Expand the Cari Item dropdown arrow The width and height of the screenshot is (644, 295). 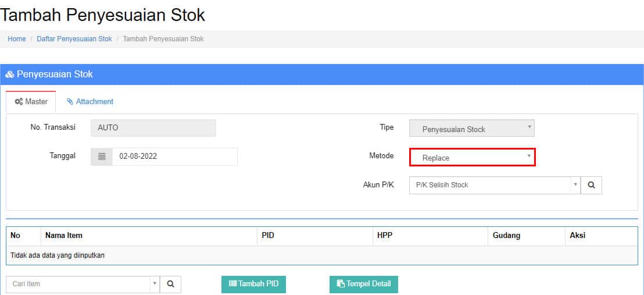coord(155,284)
